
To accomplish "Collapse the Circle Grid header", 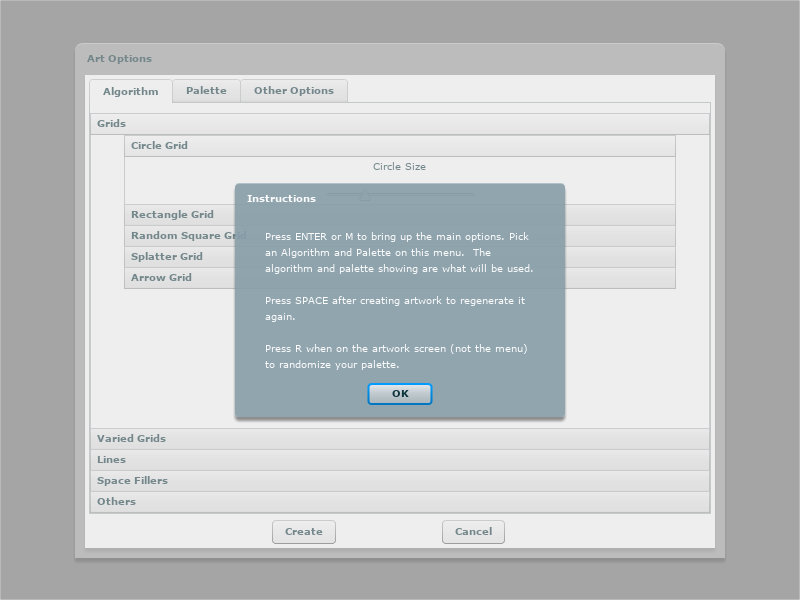I will (399, 146).
